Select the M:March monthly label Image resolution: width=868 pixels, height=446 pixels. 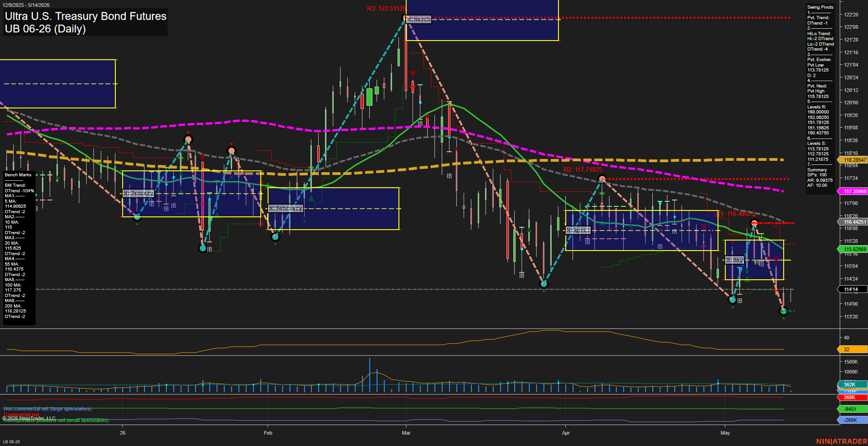tap(418, 19)
